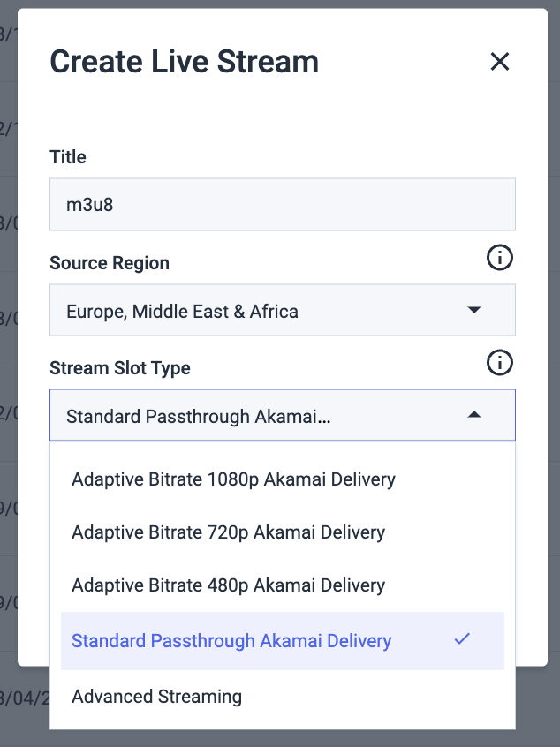Click the Standard Passthrough Akamai… combo box
The height and width of the screenshot is (747, 560).
click(283, 415)
